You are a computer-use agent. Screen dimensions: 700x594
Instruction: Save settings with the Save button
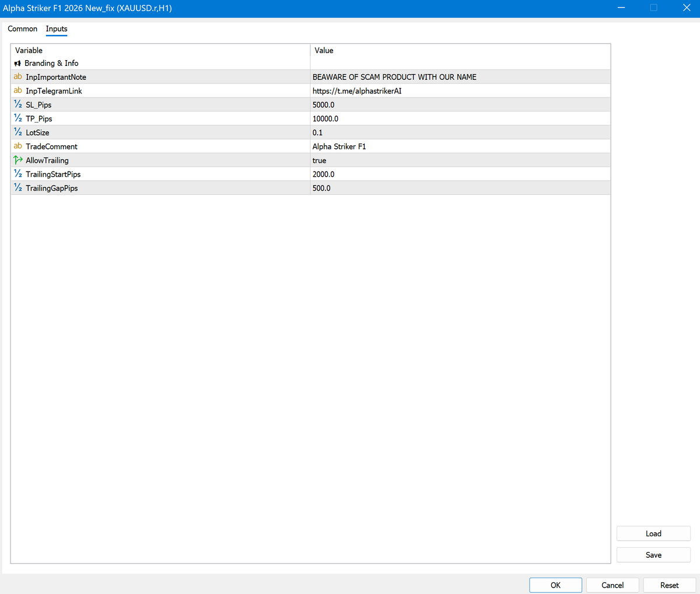pos(653,555)
